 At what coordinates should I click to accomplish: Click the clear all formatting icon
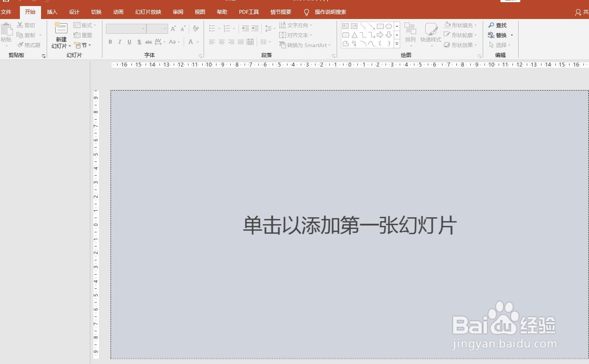click(x=196, y=28)
